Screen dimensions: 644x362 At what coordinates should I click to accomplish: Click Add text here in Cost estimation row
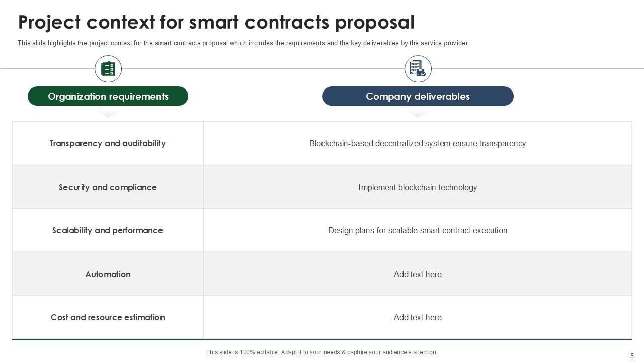click(418, 317)
